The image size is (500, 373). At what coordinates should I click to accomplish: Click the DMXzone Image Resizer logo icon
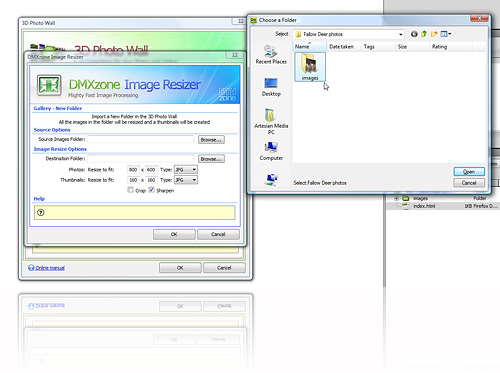coord(49,85)
